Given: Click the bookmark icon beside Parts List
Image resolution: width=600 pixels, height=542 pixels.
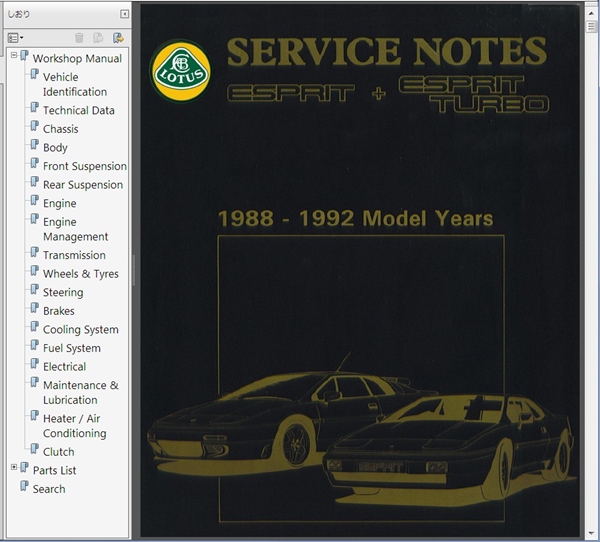Looking at the screenshot, I should pos(24,467).
